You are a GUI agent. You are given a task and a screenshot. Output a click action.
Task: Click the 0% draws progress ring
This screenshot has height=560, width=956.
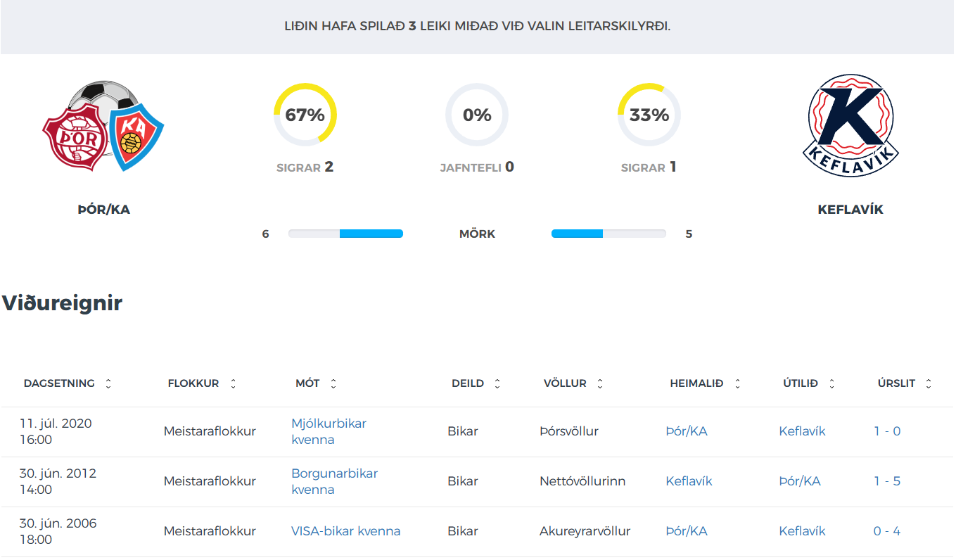tap(477, 115)
